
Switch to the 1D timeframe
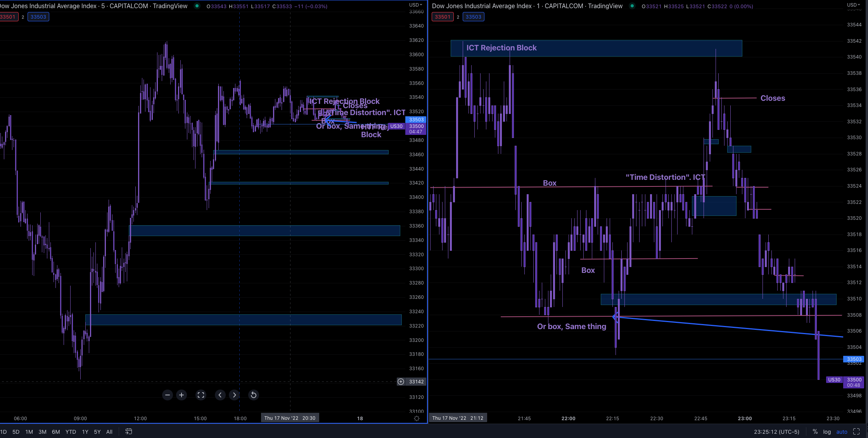(4, 431)
